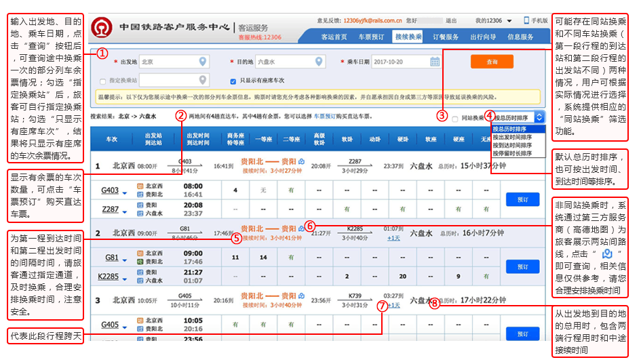Uncheck 只显示有座席车次 checkbox
This screenshot has width=641, height=364.
(233, 81)
